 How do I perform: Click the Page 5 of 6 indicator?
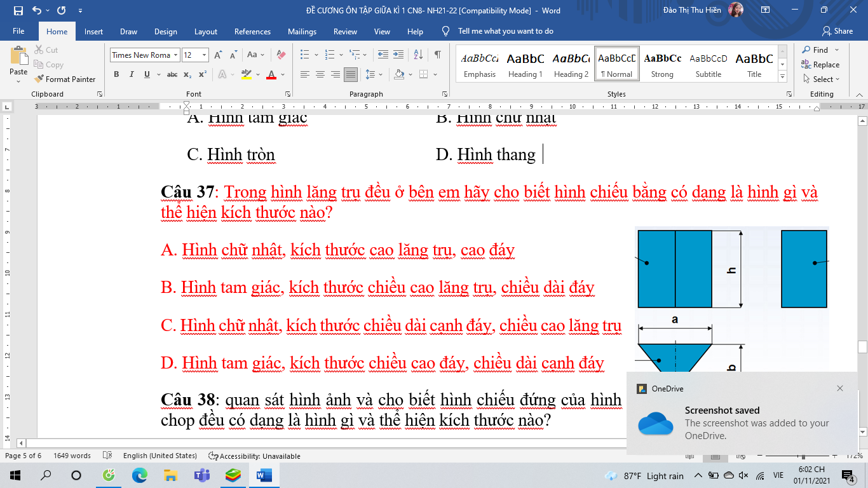pyautogui.click(x=24, y=456)
